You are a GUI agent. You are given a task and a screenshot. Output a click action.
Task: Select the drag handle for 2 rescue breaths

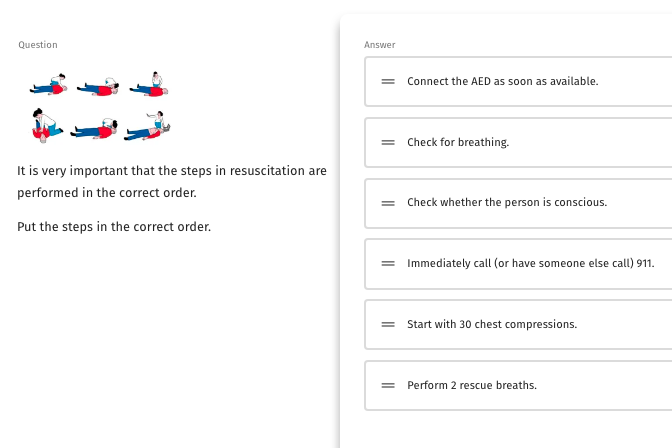pos(388,385)
